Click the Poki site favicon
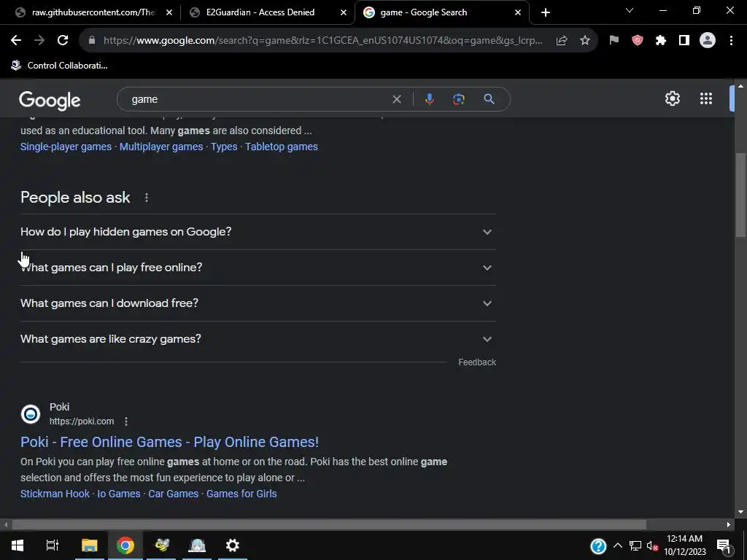Image resolution: width=747 pixels, height=560 pixels. pyautogui.click(x=31, y=414)
